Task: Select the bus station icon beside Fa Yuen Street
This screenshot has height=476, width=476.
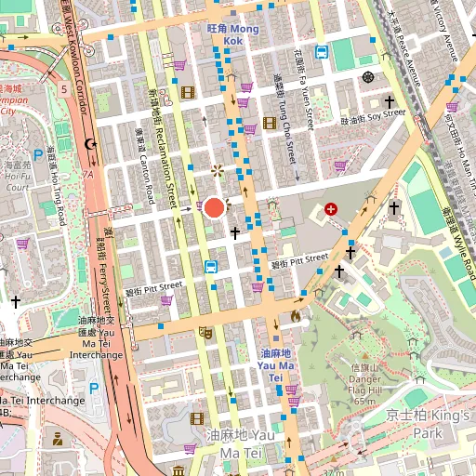Action: (322, 52)
